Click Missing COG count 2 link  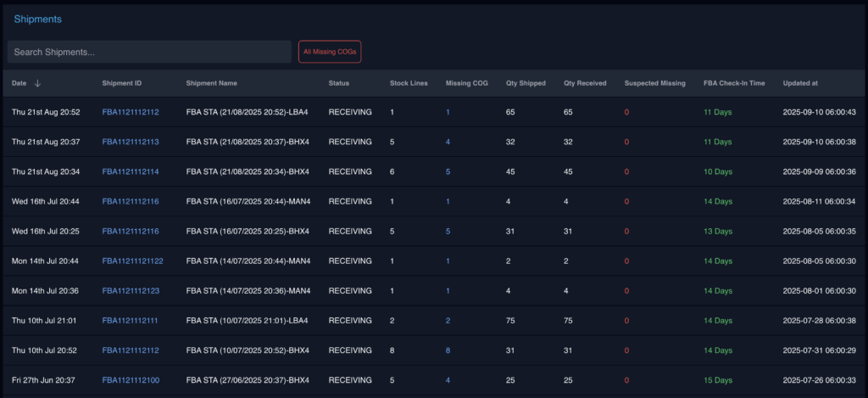click(448, 321)
